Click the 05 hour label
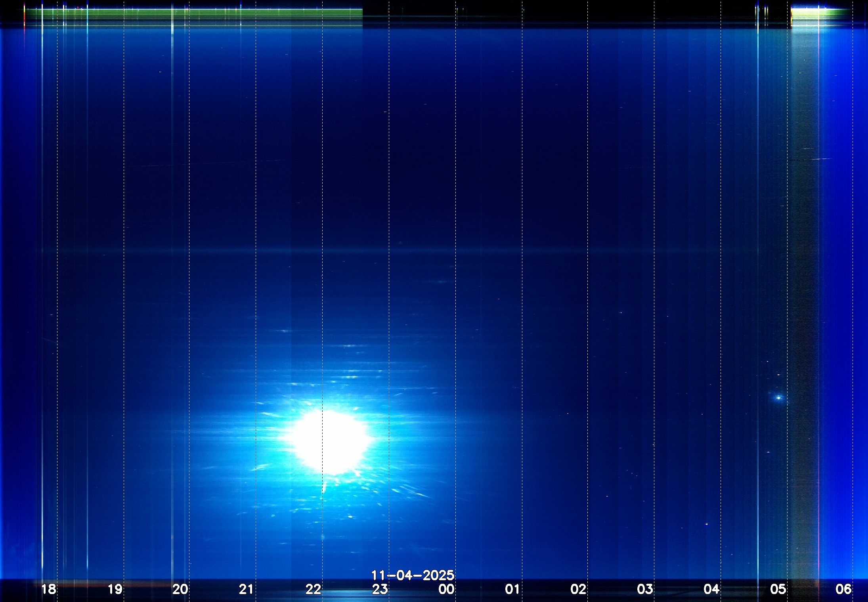Screen dimensions: 868x602 click(778, 589)
